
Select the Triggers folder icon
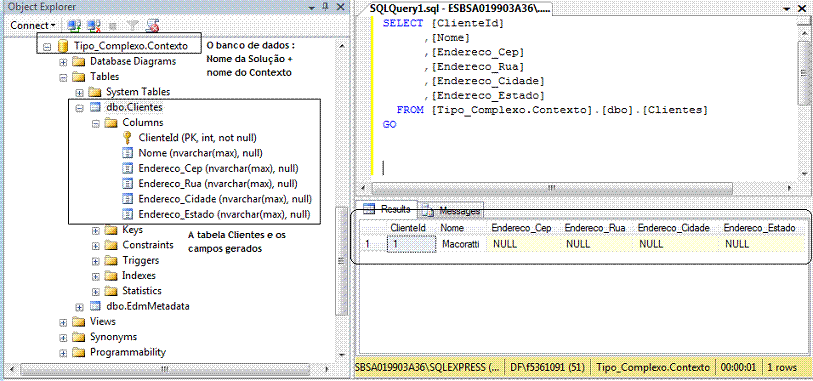111,260
